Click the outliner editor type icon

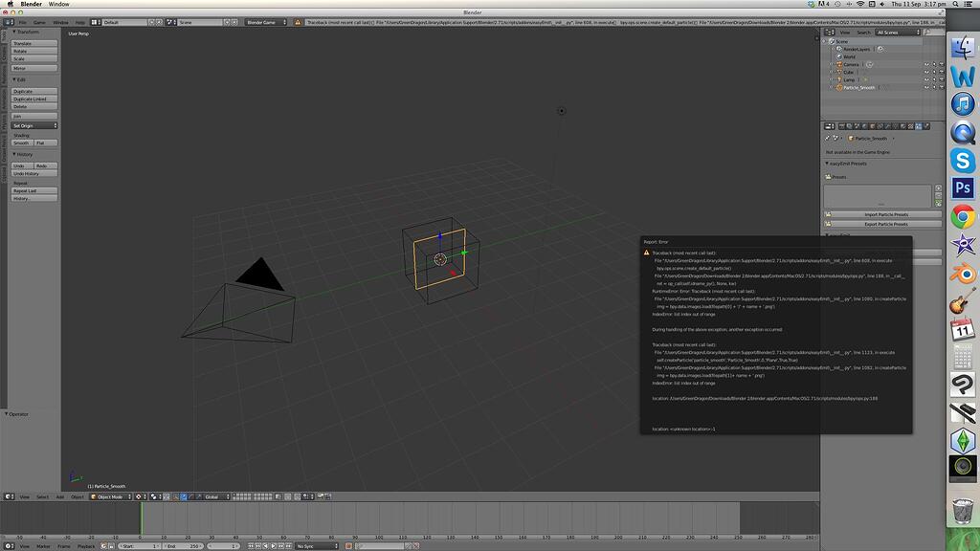pos(830,33)
